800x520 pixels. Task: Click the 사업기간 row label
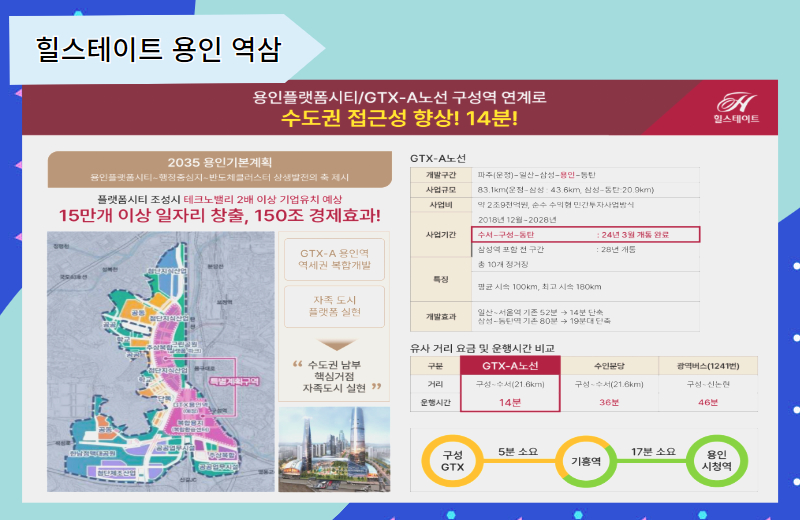(x=441, y=235)
